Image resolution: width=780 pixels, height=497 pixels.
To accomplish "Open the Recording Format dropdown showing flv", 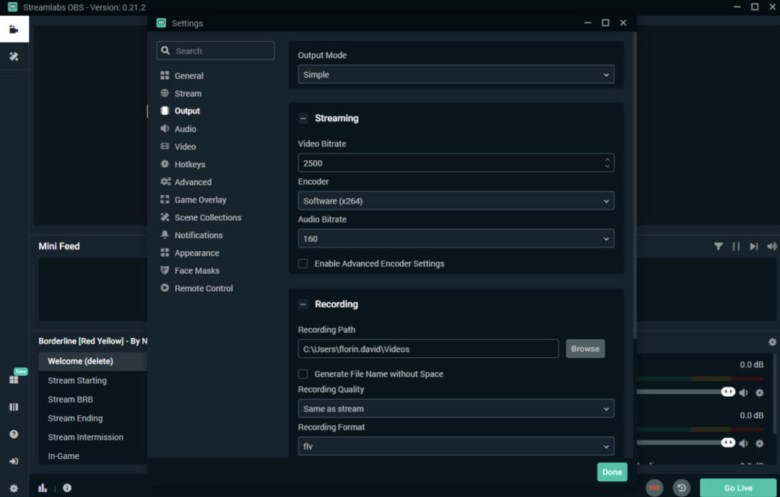I will click(x=456, y=446).
